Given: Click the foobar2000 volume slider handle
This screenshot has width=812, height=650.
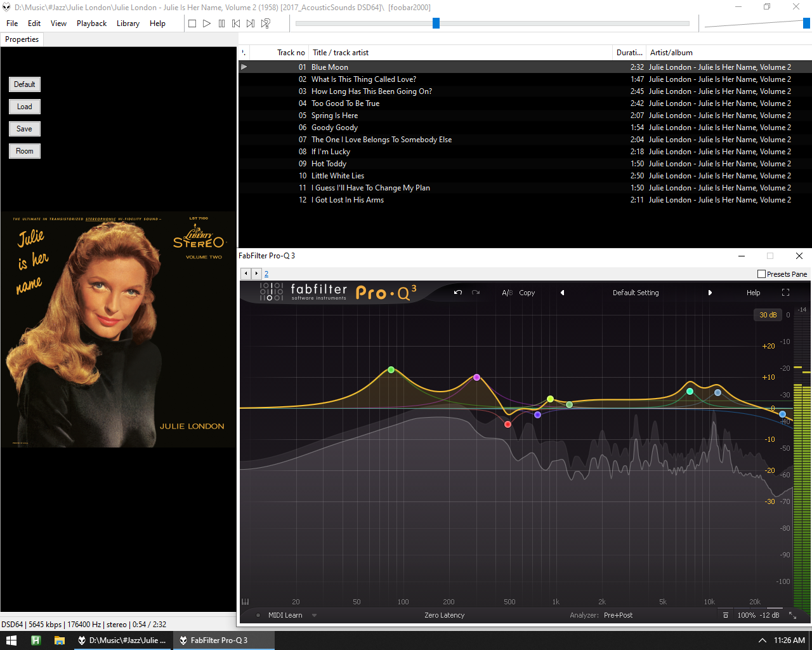Looking at the screenshot, I should [x=806, y=23].
